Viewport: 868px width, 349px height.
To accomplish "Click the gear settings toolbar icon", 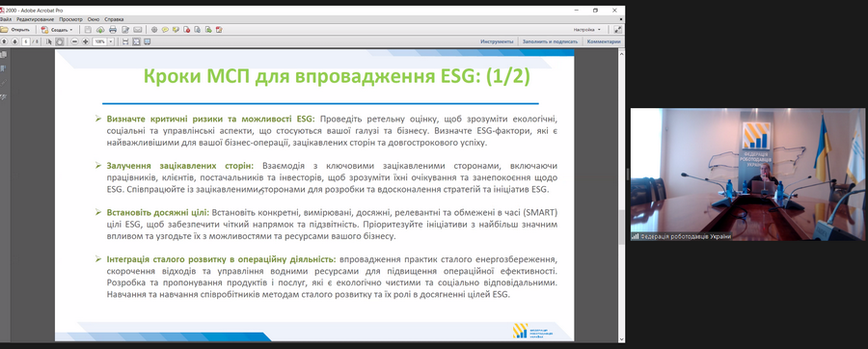I will tap(154, 30).
